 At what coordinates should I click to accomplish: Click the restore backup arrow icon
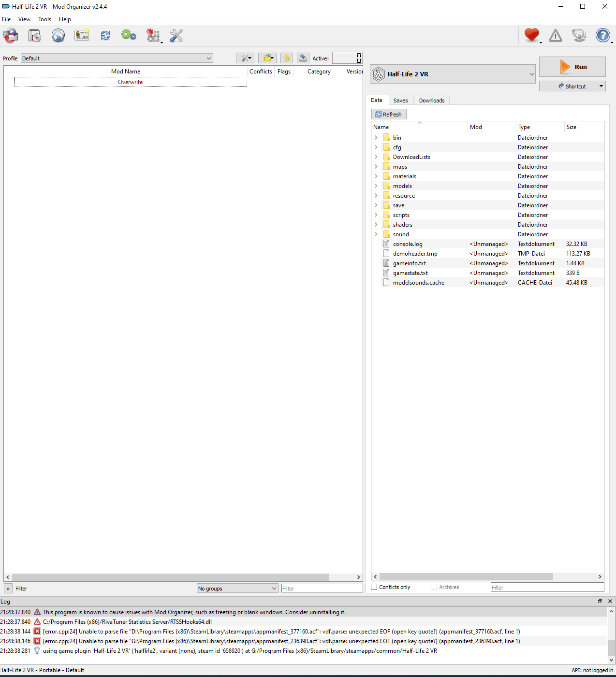pos(287,58)
